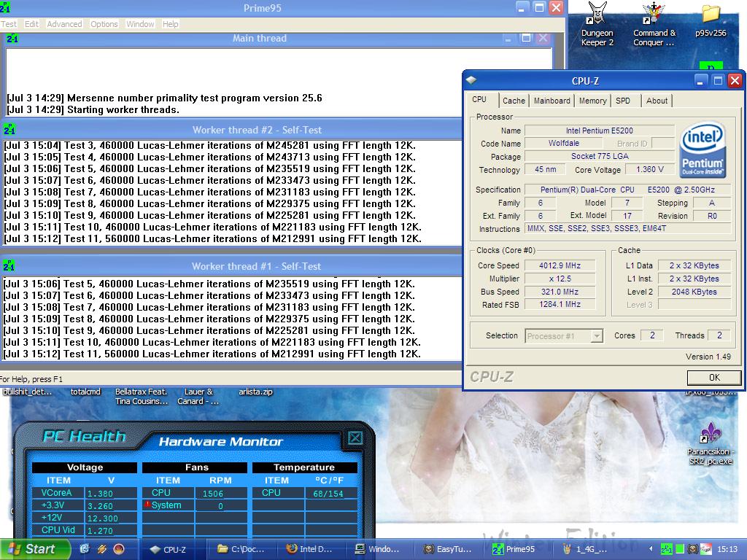Click the first quick launch icon beside Start
The height and width of the screenshot is (560, 747).
point(85,549)
